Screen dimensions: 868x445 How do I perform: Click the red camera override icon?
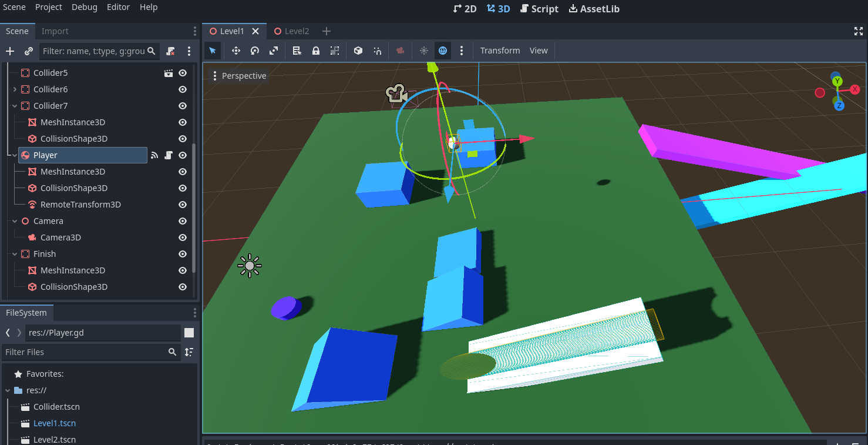pyautogui.click(x=401, y=51)
